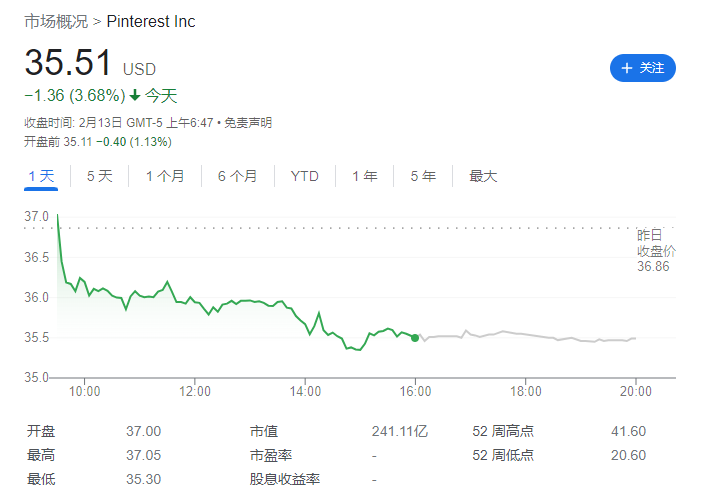
Task: Select the 1 天 time range tab
Action: point(41,176)
